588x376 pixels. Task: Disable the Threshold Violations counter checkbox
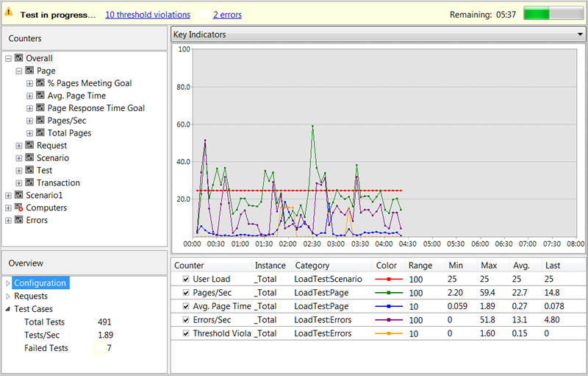(x=186, y=333)
